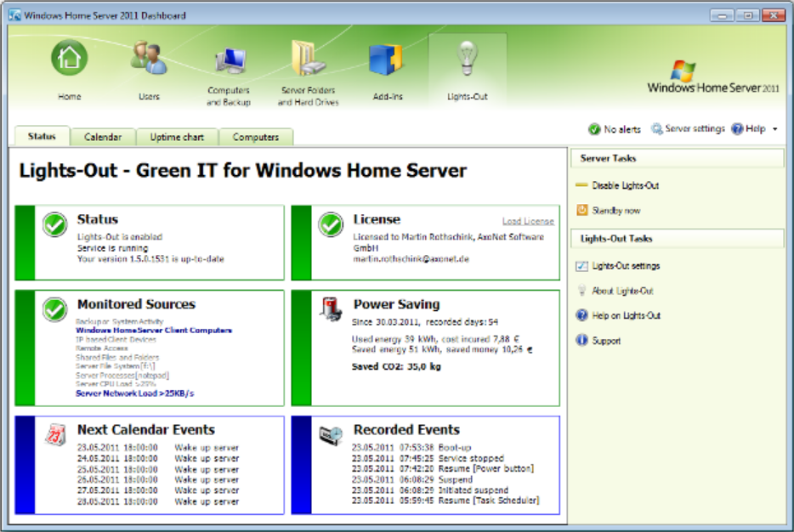Open the Add-ins puzzle icon
This screenshot has height=532, width=794.
386,59
